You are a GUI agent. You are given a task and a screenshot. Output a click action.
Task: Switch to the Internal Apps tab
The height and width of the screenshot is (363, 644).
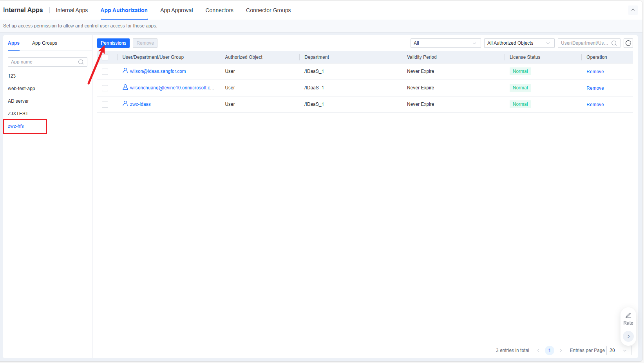tap(72, 10)
